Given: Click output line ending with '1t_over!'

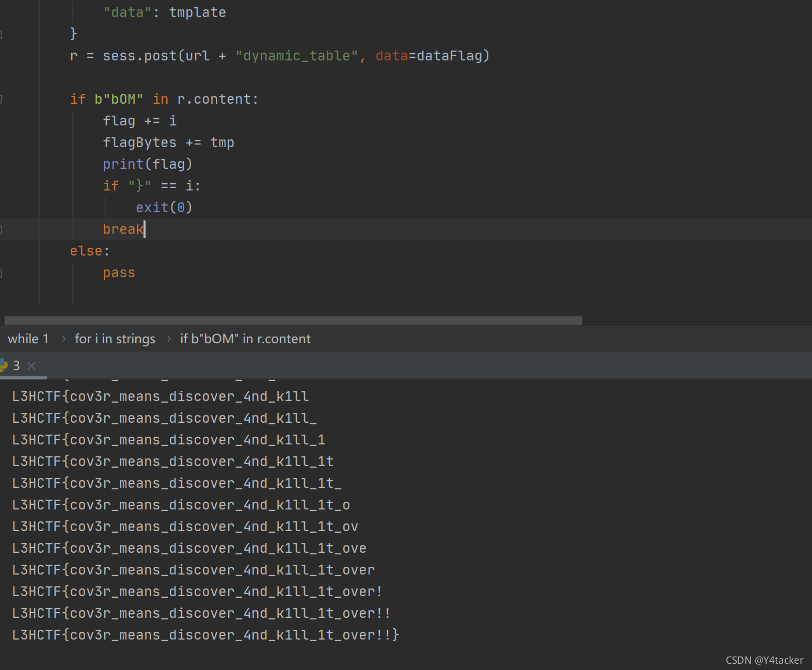Looking at the screenshot, I should 198,592.
